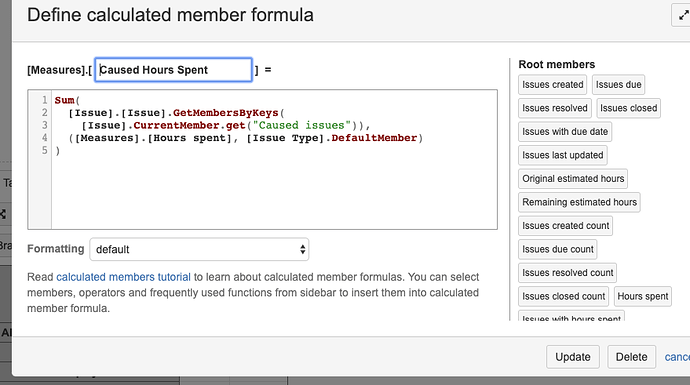690x385 pixels.
Task: Edit the measure name Caused Hours Spent
Action: click(173, 70)
